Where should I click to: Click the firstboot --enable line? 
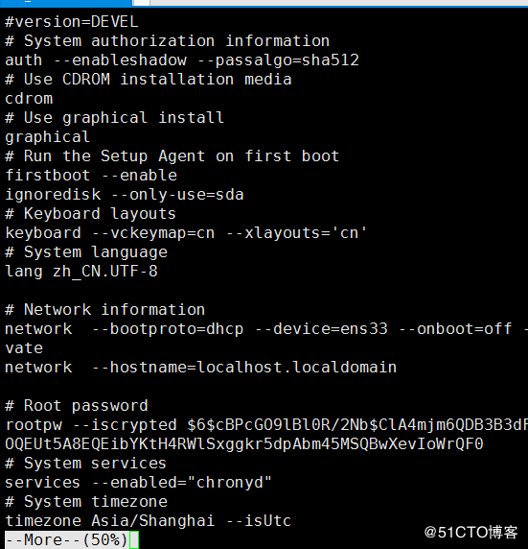coord(91,175)
